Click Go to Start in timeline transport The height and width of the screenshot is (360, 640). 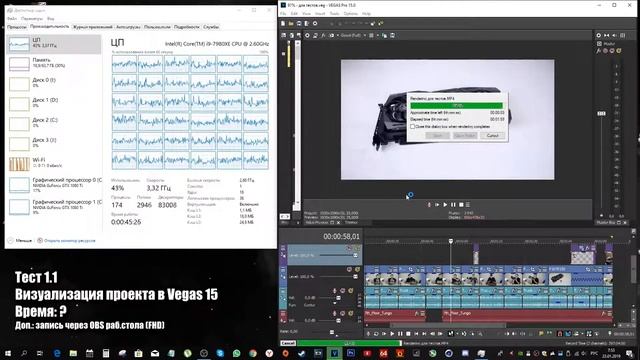[416, 333]
